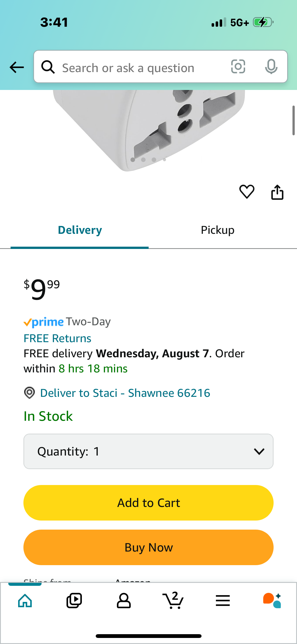This screenshot has height=644, width=297.
Task: Open camera lens visual search
Action: pos(238,67)
